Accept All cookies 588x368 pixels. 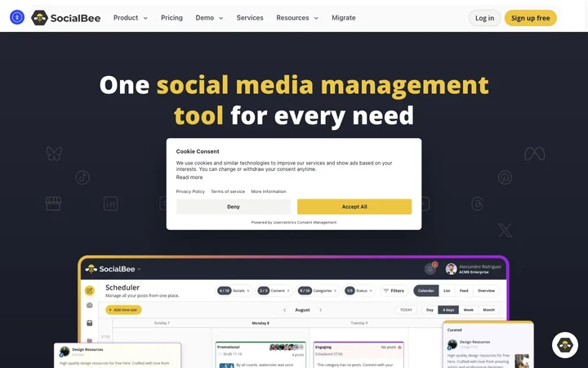tap(354, 207)
